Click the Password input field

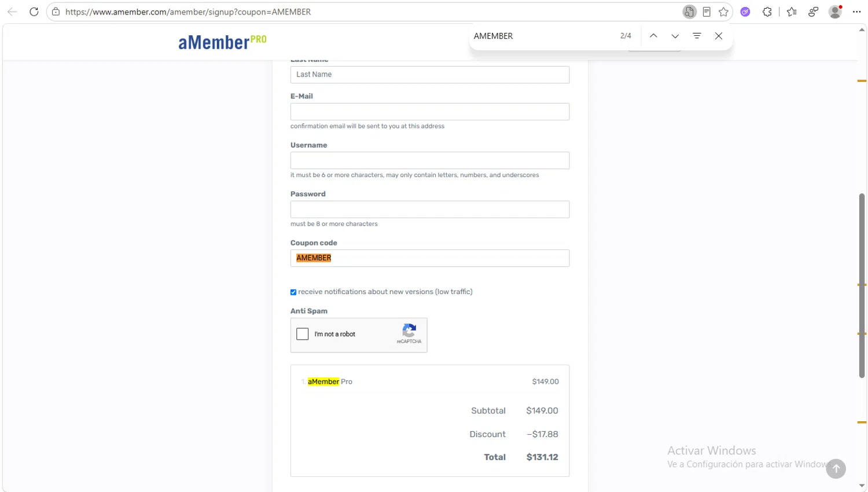[430, 210]
